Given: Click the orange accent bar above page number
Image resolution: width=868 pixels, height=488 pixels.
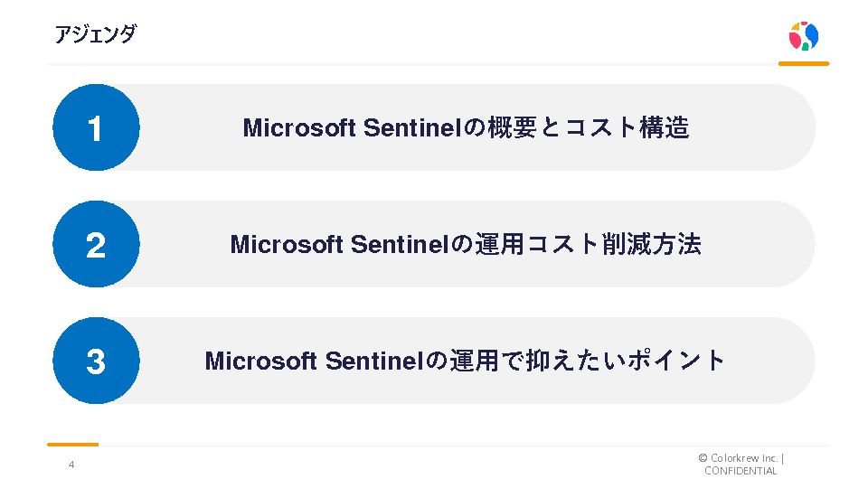Looking at the screenshot, I should (72, 445).
